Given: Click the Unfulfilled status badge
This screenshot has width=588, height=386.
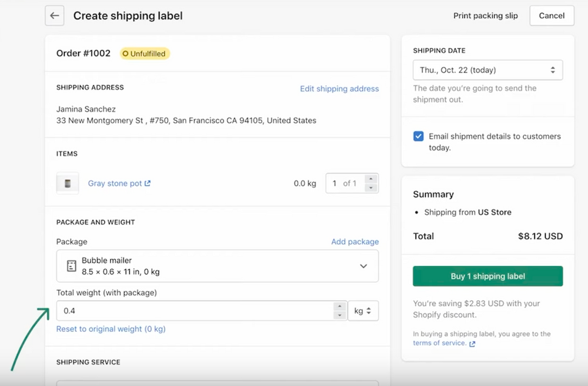Looking at the screenshot, I should click(144, 53).
